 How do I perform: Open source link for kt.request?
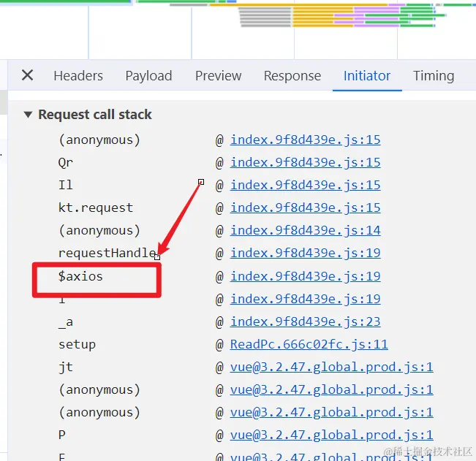click(306, 208)
